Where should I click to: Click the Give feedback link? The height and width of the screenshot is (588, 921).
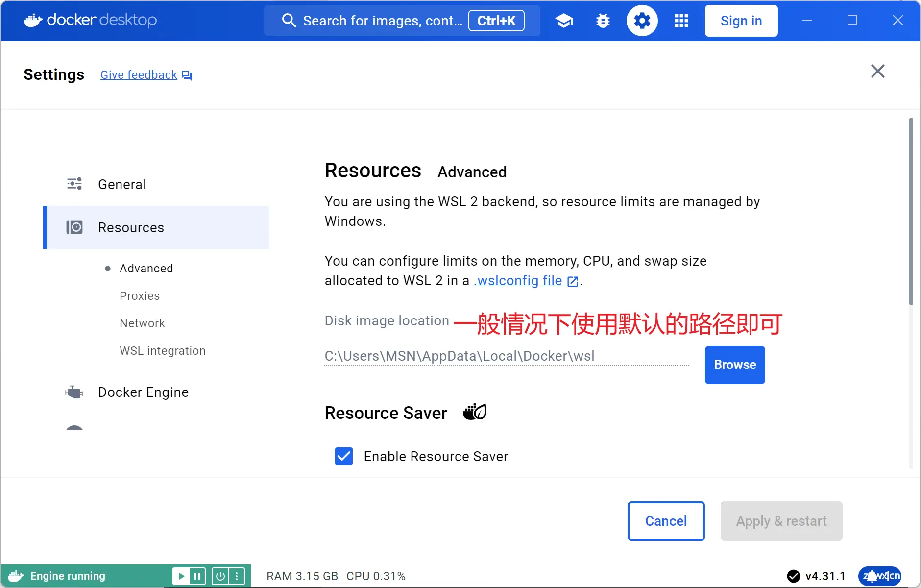139,75
